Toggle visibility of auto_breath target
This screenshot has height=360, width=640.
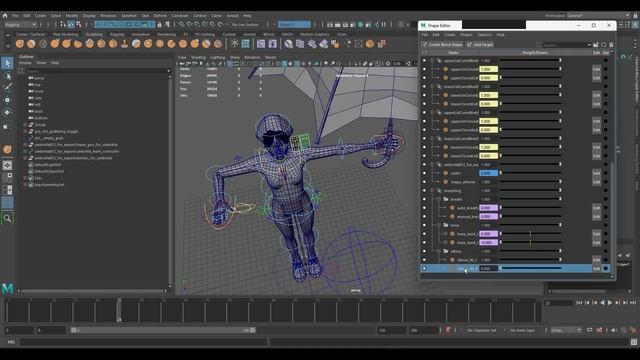tap(424, 208)
